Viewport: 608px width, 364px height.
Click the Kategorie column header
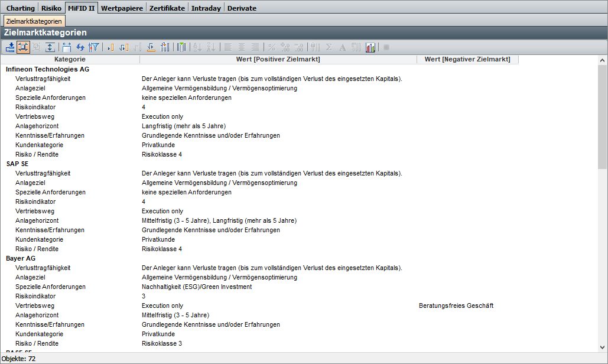70,59
